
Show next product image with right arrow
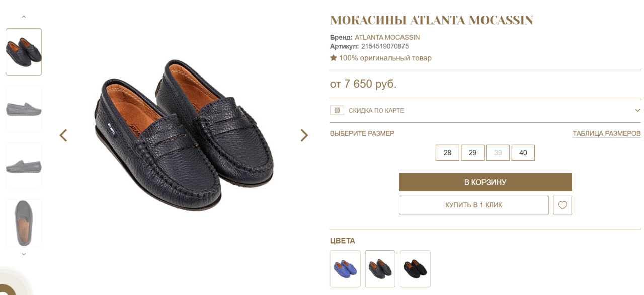coord(304,135)
